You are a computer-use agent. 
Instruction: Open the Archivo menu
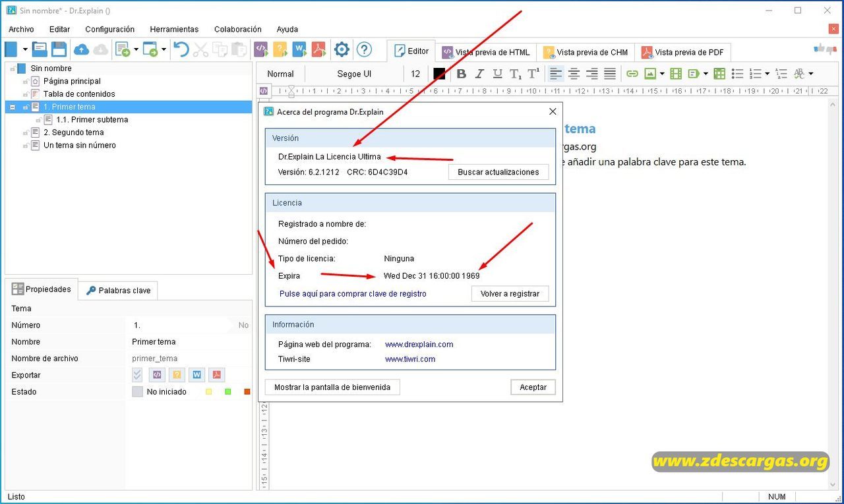click(21, 29)
